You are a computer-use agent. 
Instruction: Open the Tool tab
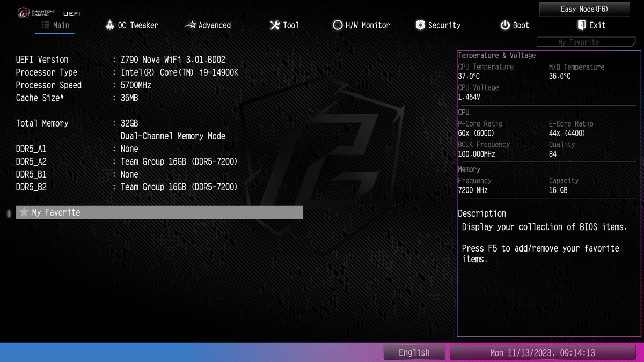click(284, 25)
